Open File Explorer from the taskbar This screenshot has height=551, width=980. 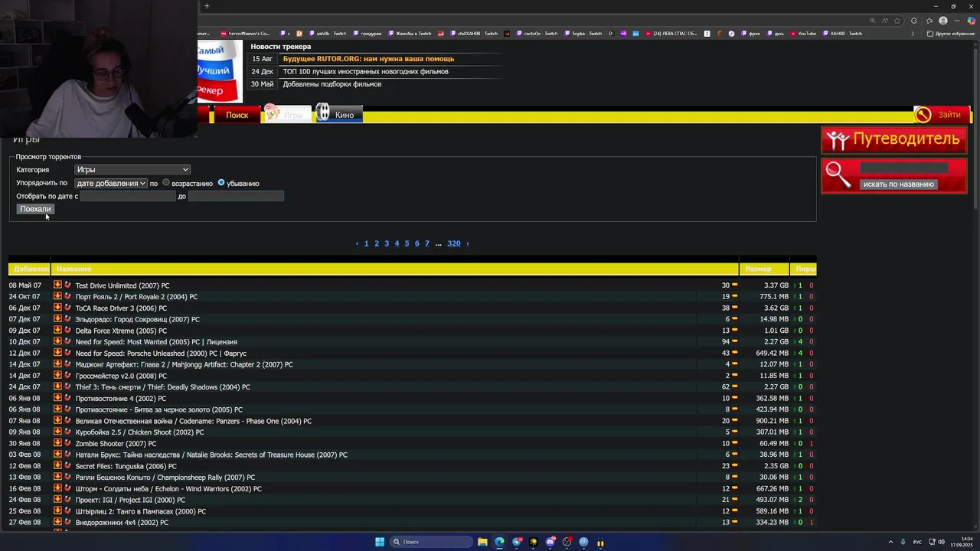click(482, 542)
